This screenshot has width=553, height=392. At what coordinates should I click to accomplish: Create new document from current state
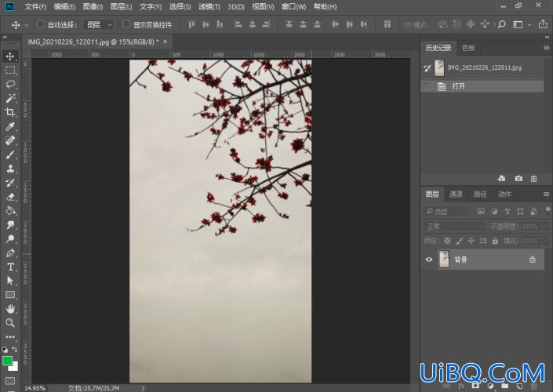501,179
